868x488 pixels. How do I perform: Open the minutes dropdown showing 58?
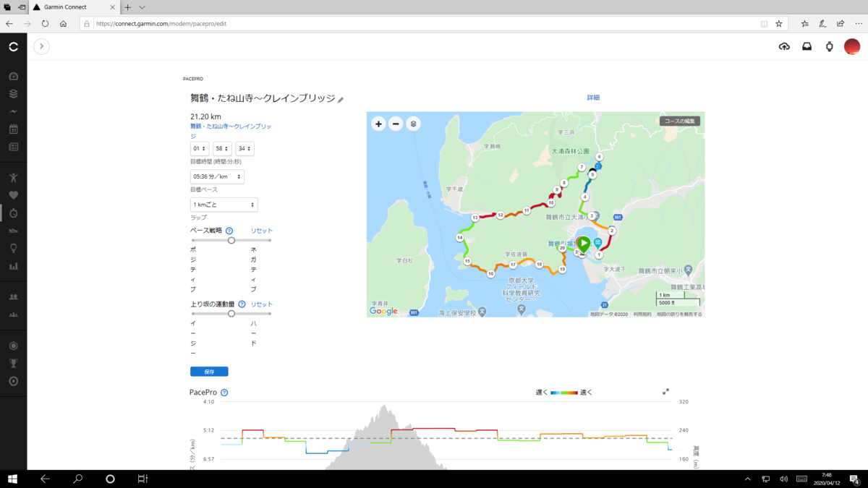pyautogui.click(x=222, y=148)
